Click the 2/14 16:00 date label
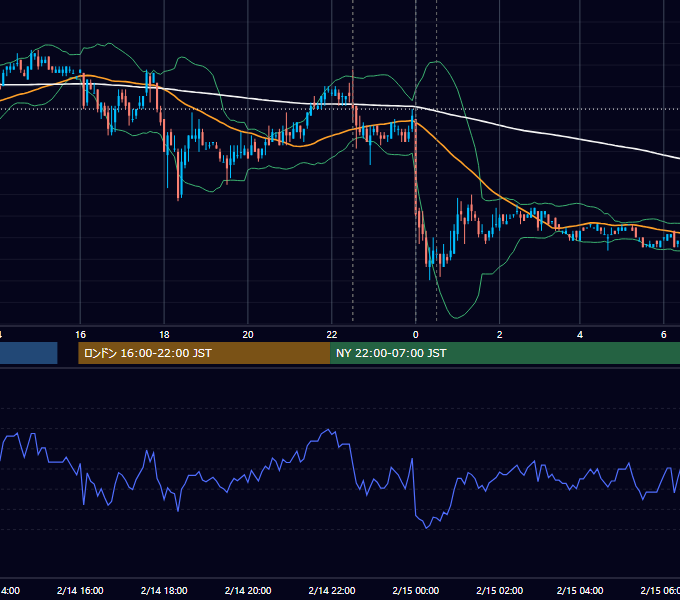This screenshot has width=680, height=600. [x=80, y=590]
